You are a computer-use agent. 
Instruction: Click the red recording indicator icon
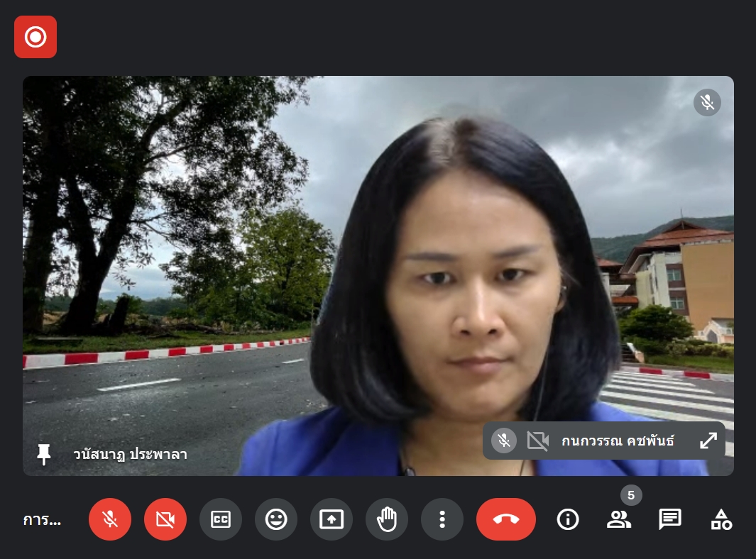tap(35, 37)
